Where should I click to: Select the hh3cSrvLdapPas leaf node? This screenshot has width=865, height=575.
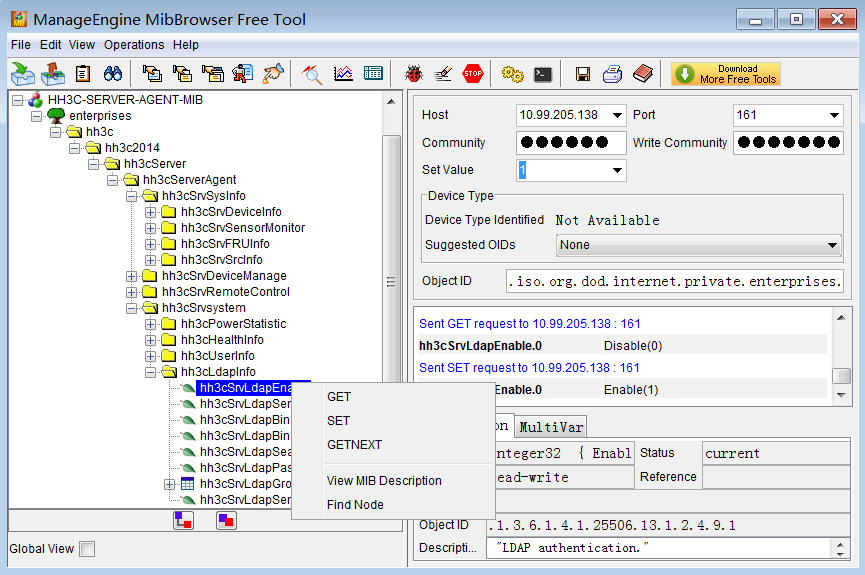click(245, 468)
